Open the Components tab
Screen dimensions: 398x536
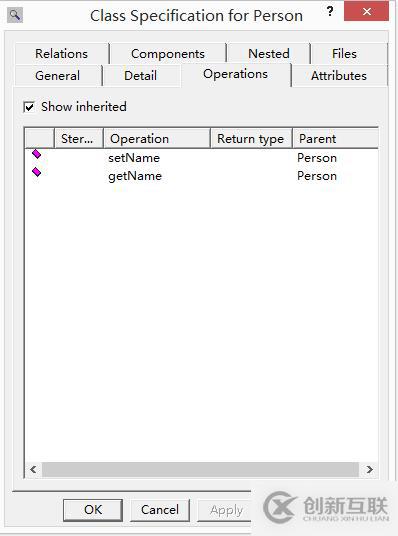tap(168, 54)
